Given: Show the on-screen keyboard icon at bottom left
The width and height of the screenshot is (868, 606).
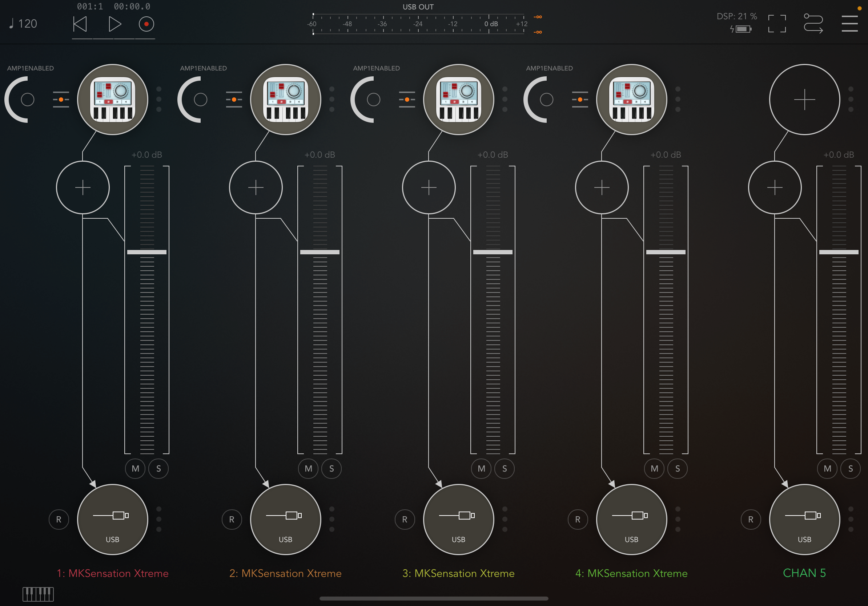Looking at the screenshot, I should coord(38,594).
